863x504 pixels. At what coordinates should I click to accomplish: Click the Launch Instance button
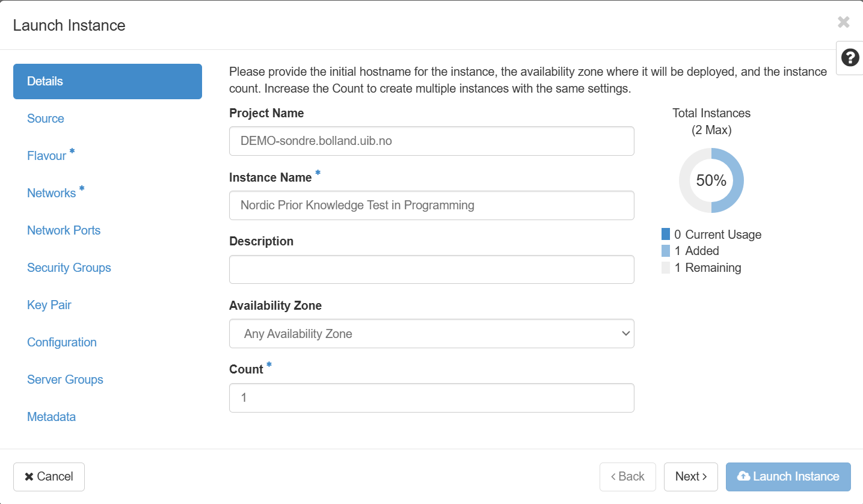point(788,476)
